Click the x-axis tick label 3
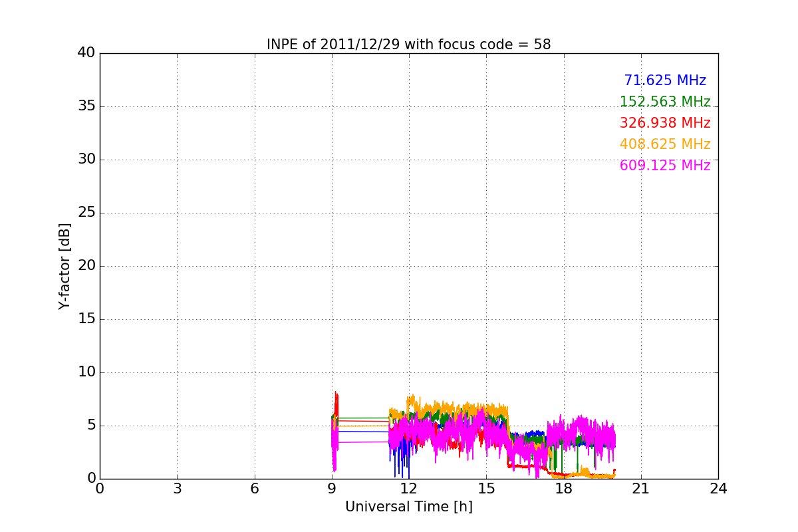The image size is (798, 532). [177, 489]
